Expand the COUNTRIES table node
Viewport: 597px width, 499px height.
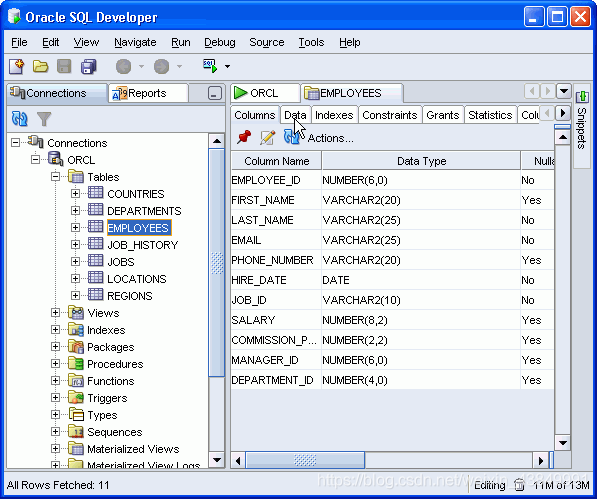(75, 194)
